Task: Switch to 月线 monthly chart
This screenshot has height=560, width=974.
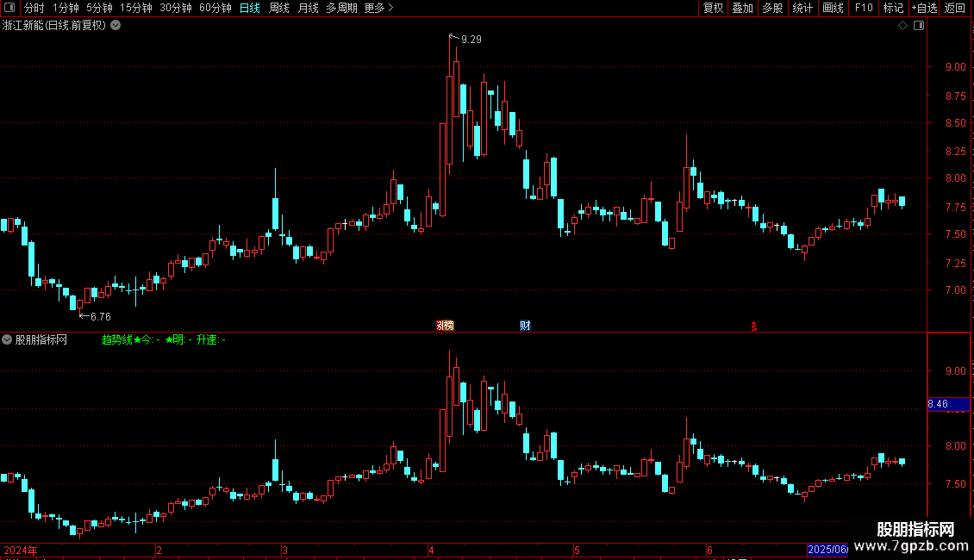Action: [x=308, y=8]
